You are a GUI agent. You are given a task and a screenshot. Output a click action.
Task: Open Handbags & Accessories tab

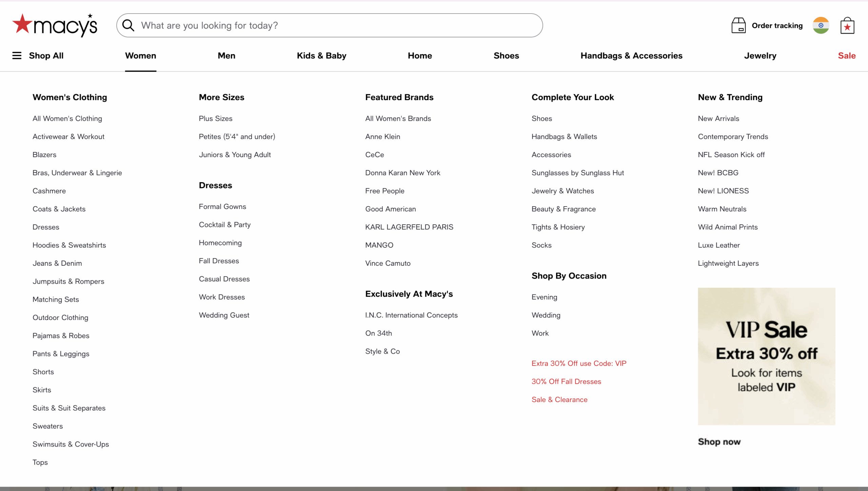point(631,56)
